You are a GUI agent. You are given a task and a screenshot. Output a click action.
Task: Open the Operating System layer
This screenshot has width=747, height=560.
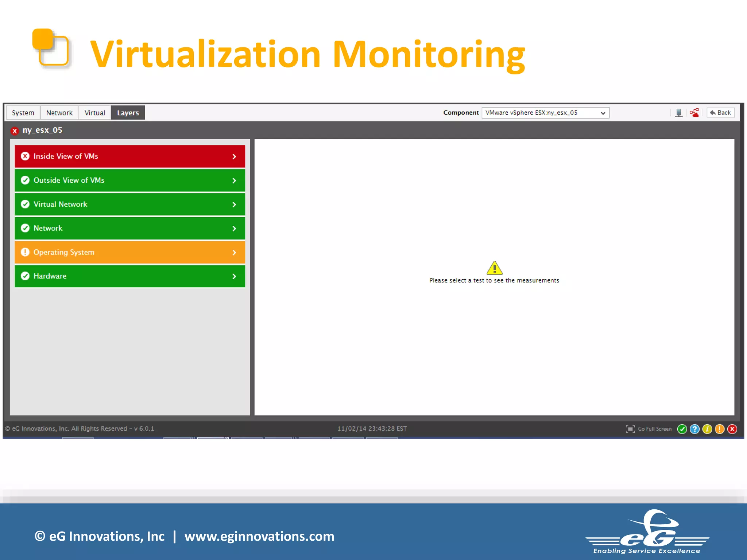click(130, 252)
